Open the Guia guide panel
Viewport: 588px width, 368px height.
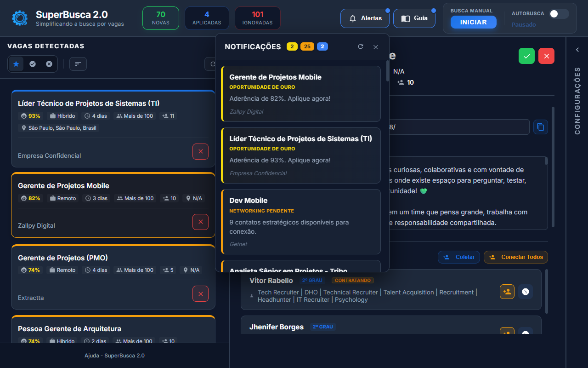click(414, 18)
